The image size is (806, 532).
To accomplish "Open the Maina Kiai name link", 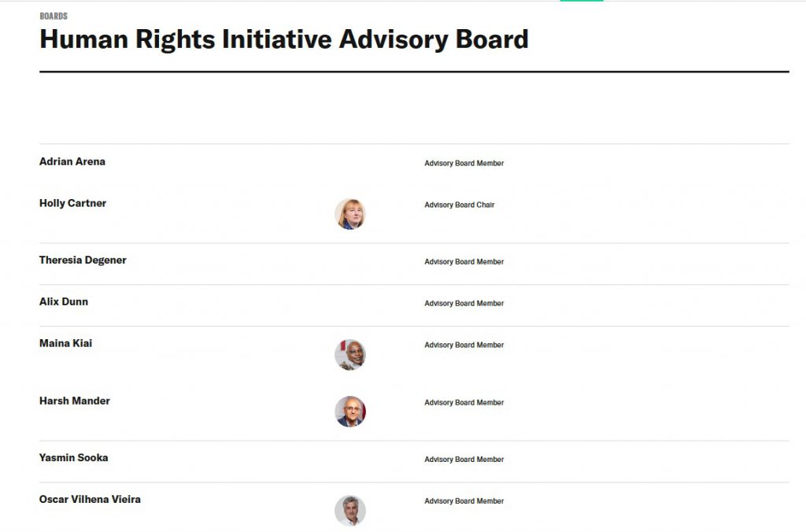I will pyautogui.click(x=66, y=343).
